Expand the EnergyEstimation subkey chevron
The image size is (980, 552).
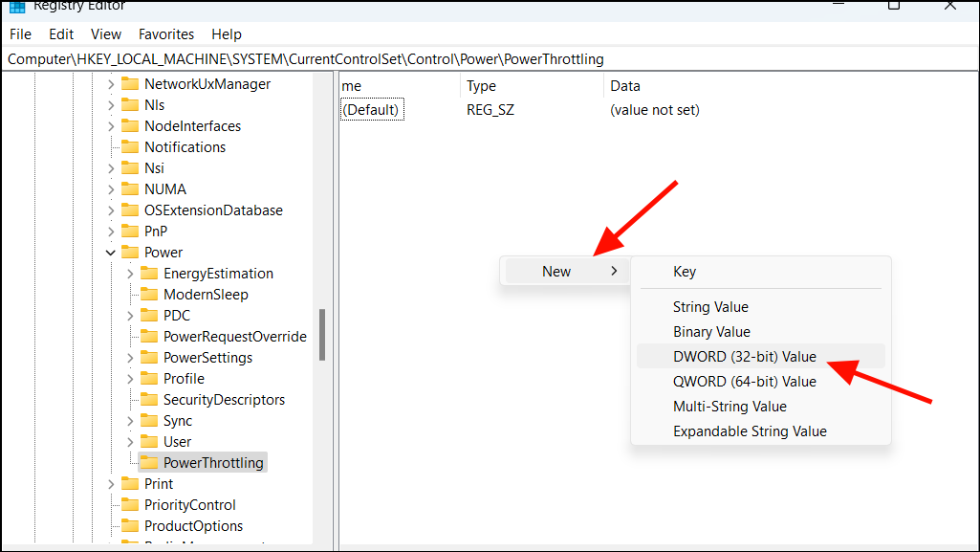[130, 274]
